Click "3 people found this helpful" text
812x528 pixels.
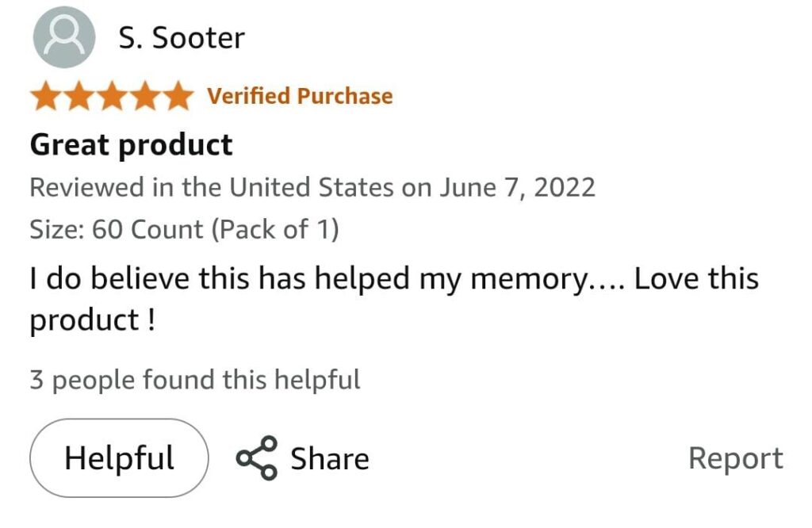pyautogui.click(x=195, y=380)
